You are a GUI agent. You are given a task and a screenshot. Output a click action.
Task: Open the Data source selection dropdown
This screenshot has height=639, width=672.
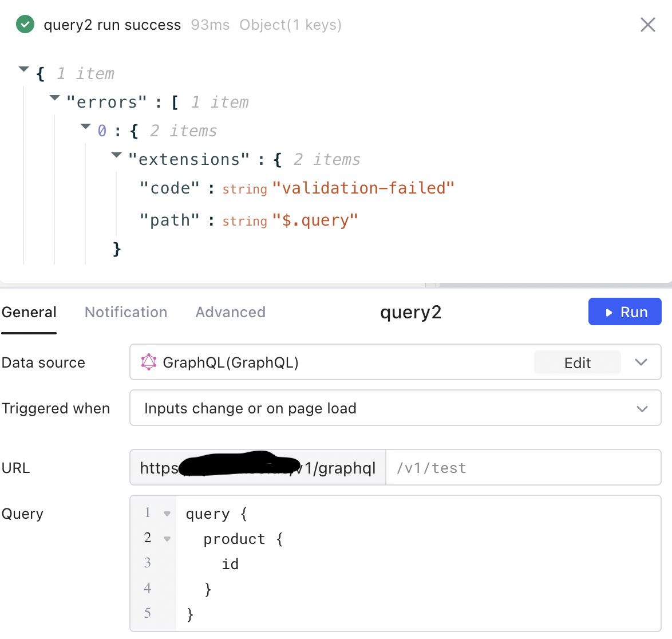[x=641, y=362]
